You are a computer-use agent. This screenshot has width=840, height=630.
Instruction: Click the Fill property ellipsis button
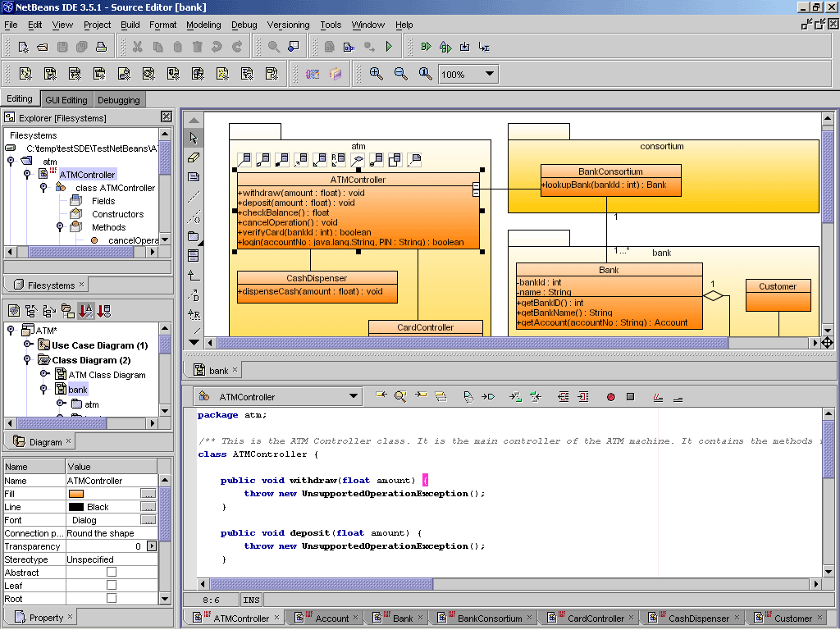[148, 493]
